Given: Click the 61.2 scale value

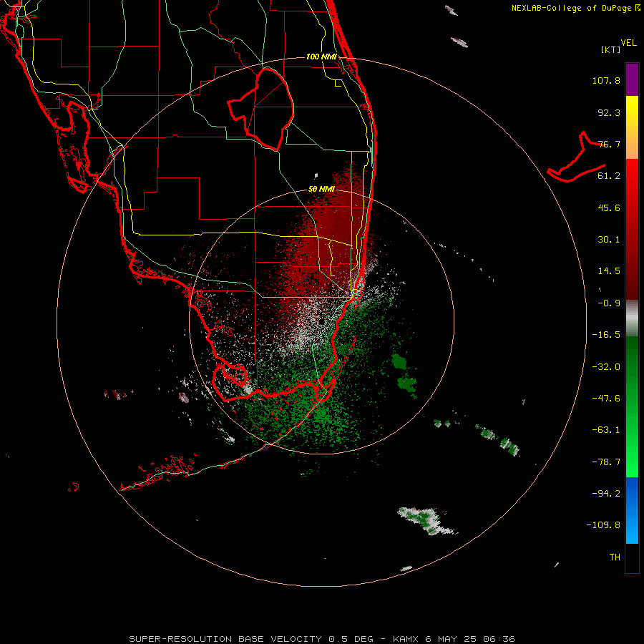Looking at the screenshot, I should pyautogui.click(x=609, y=176).
